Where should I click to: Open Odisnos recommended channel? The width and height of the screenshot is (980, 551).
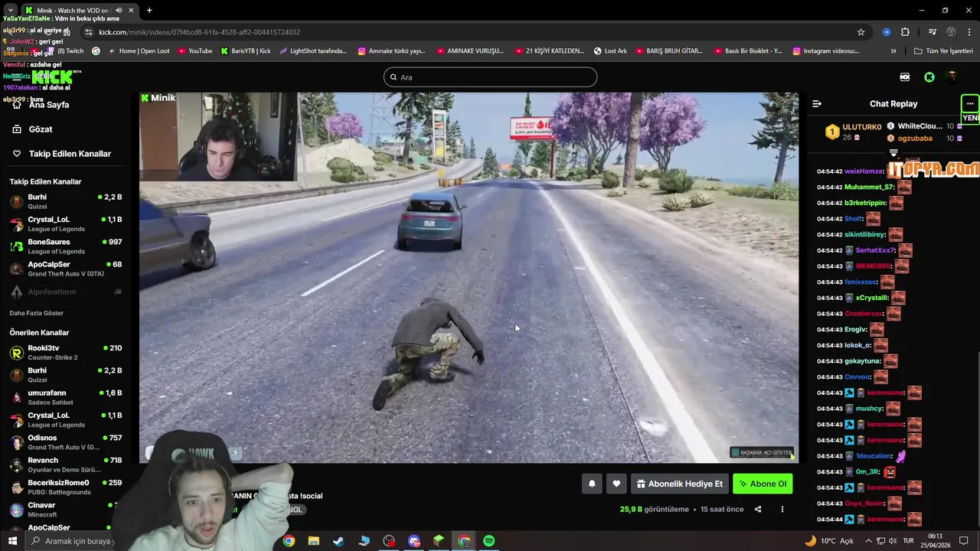tap(65, 442)
